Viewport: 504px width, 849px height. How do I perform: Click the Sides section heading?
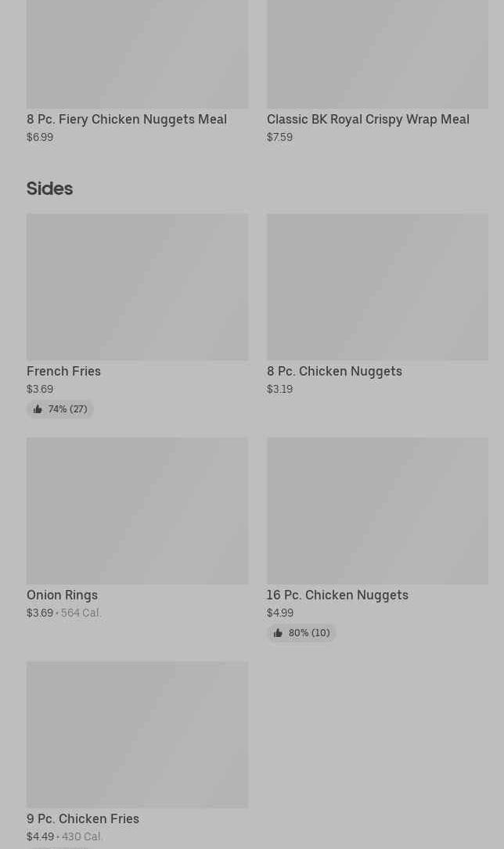[50, 189]
